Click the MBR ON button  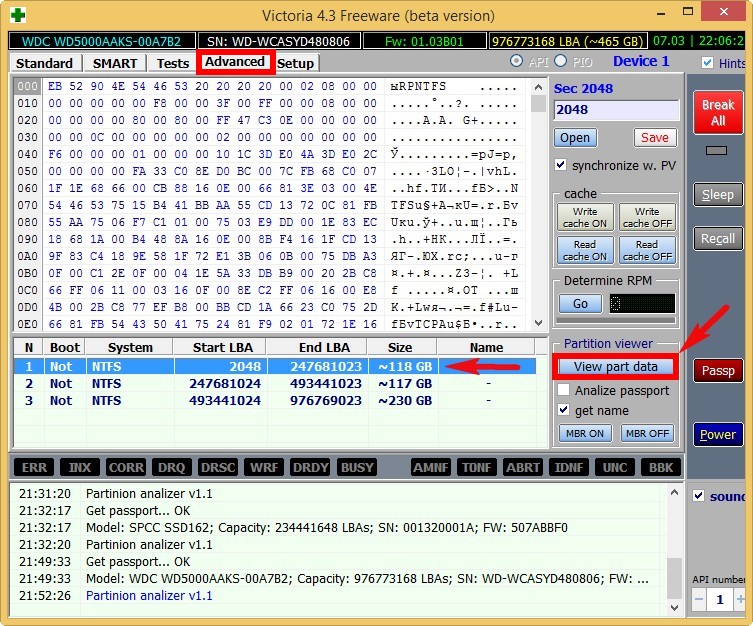584,433
